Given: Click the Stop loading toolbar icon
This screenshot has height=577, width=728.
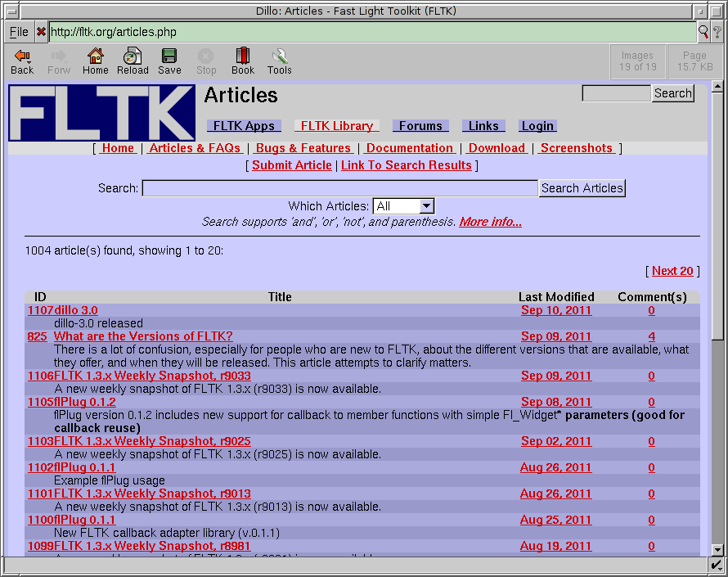Looking at the screenshot, I should [x=205, y=61].
